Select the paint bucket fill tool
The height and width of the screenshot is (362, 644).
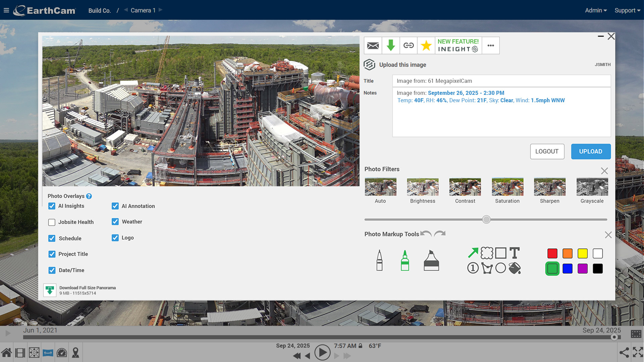click(515, 268)
